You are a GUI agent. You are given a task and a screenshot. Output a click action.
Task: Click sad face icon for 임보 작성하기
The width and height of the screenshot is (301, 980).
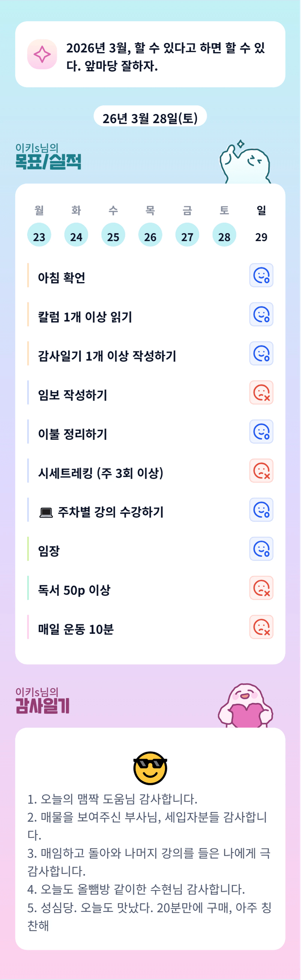click(x=261, y=392)
